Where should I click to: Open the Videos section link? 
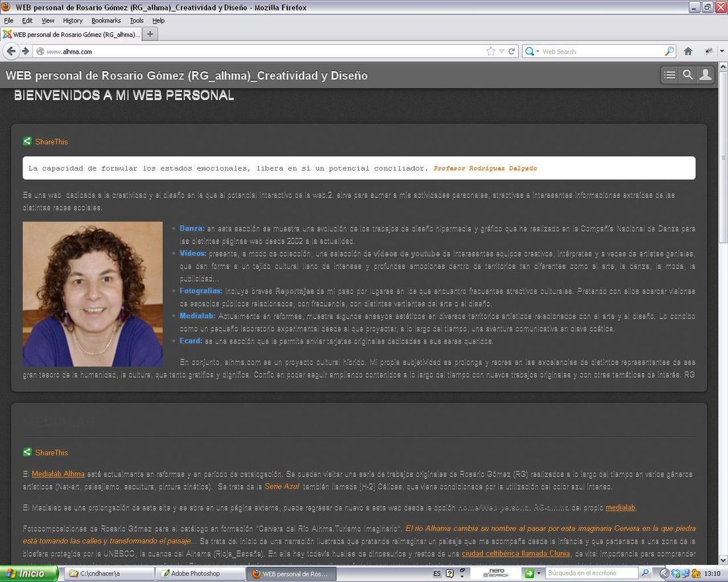(x=193, y=253)
